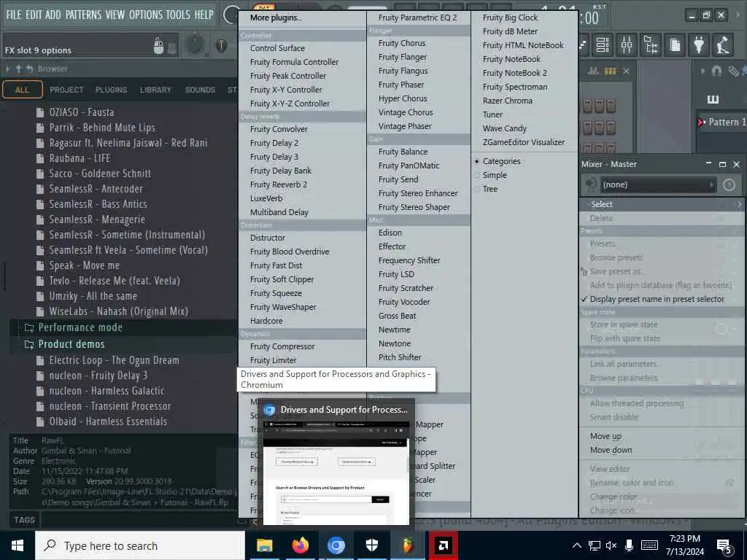The image size is (747, 560).
Task: Open the Tempo tapper foot-pedal icon
Action: (x=723, y=44)
